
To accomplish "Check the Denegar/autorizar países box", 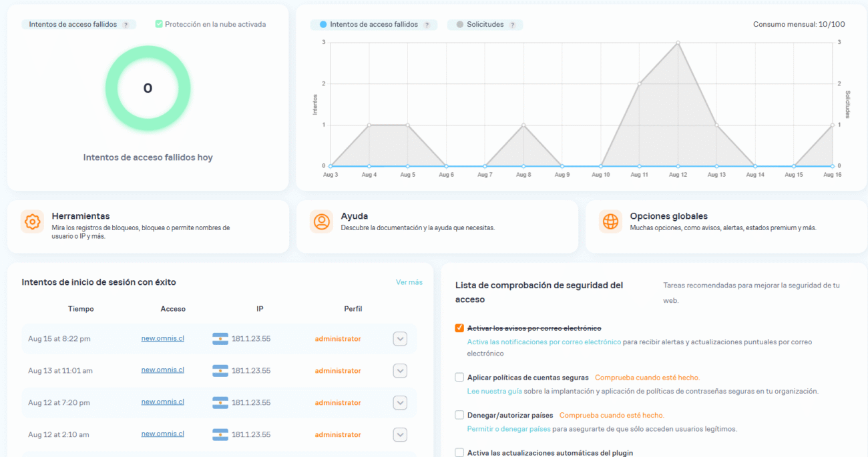I will (459, 415).
